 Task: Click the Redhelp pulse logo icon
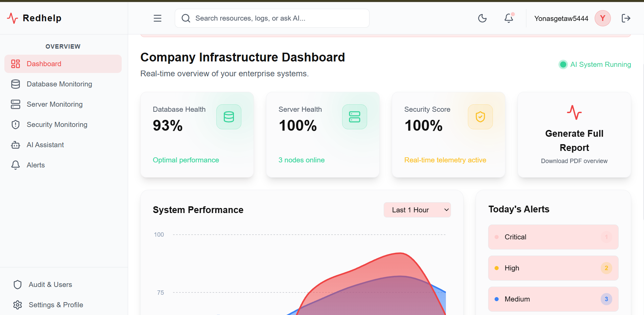13,18
